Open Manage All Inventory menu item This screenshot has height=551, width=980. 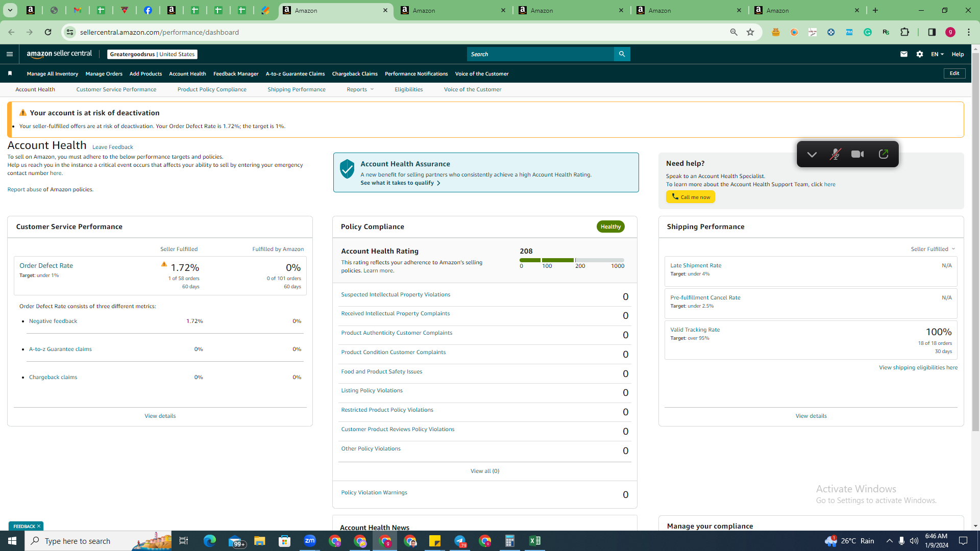[x=53, y=73]
